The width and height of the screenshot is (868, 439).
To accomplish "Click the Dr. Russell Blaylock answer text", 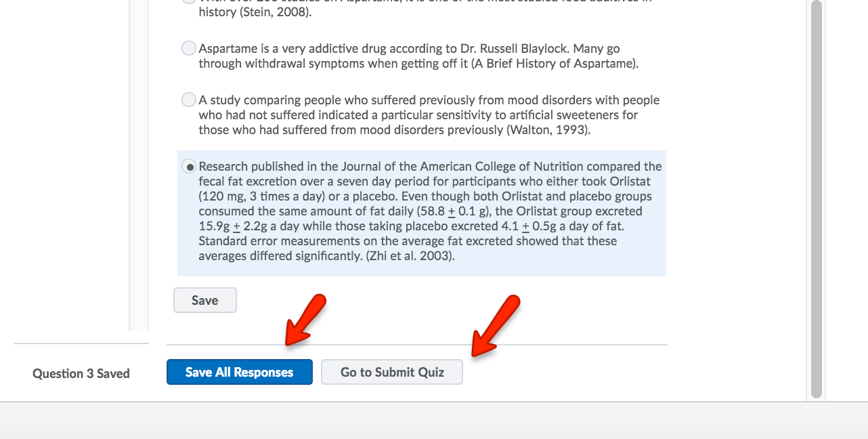I will 418,56.
